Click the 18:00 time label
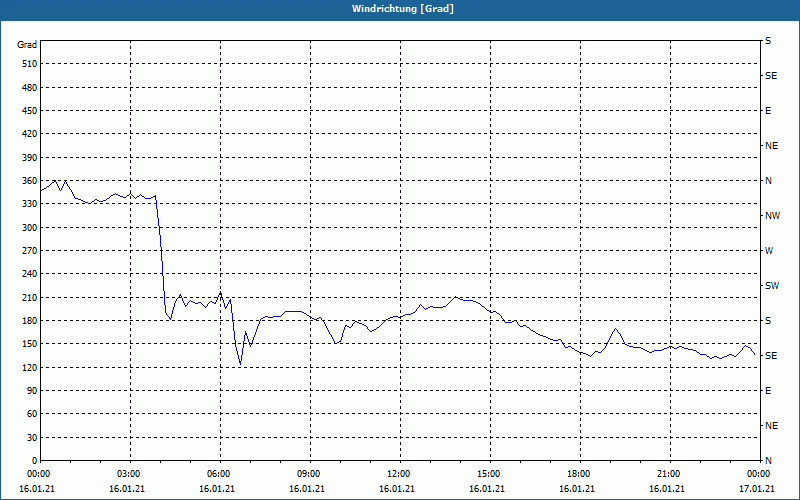The image size is (800, 500). coord(579,474)
